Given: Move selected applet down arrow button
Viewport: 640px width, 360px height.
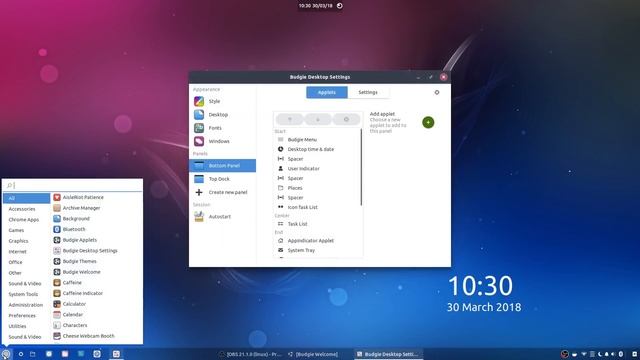Looking at the screenshot, I should tap(318, 120).
